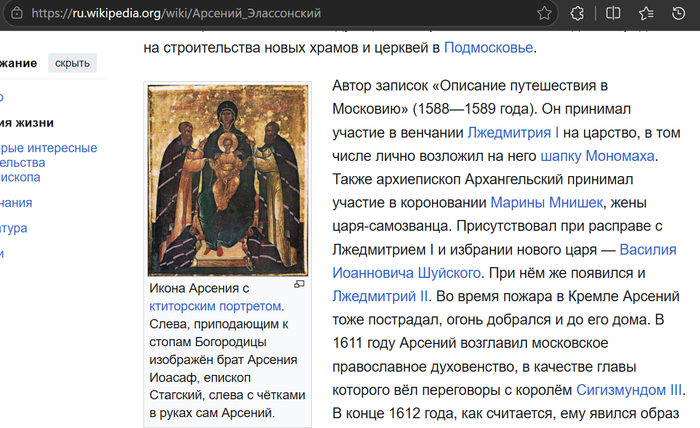This screenshot has height=428, width=700.
Task: Hide the contents with скрыть button
Action: click(72, 63)
